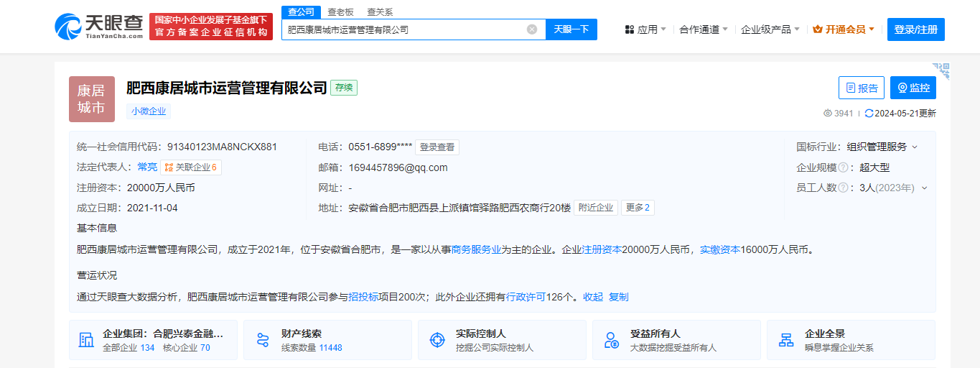Click the 企业全景 hierarchy icon
Viewport: 980px width, 368px height.
[786, 340]
